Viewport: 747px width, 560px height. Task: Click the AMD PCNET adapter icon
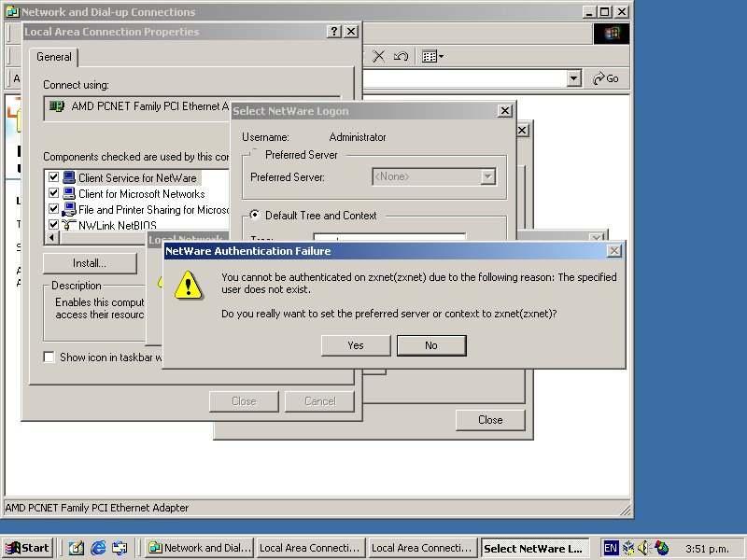click(57, 106)
